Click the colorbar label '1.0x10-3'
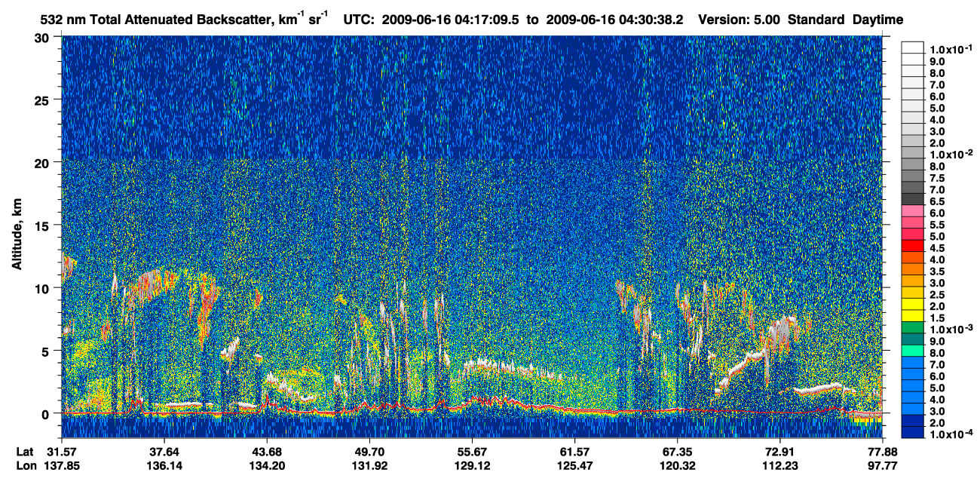 (x=951, y=329)
